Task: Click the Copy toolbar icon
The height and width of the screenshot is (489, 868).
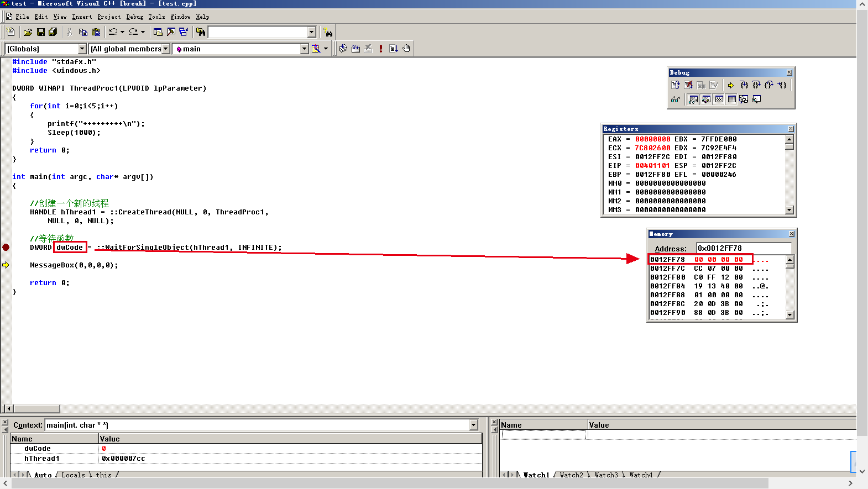Action: coord(83,32)
